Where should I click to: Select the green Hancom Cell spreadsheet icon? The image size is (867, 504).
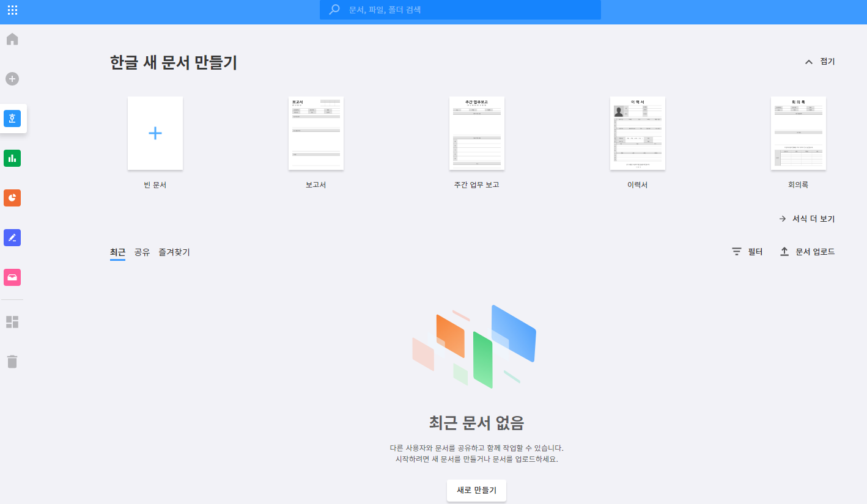click(12, 158)
